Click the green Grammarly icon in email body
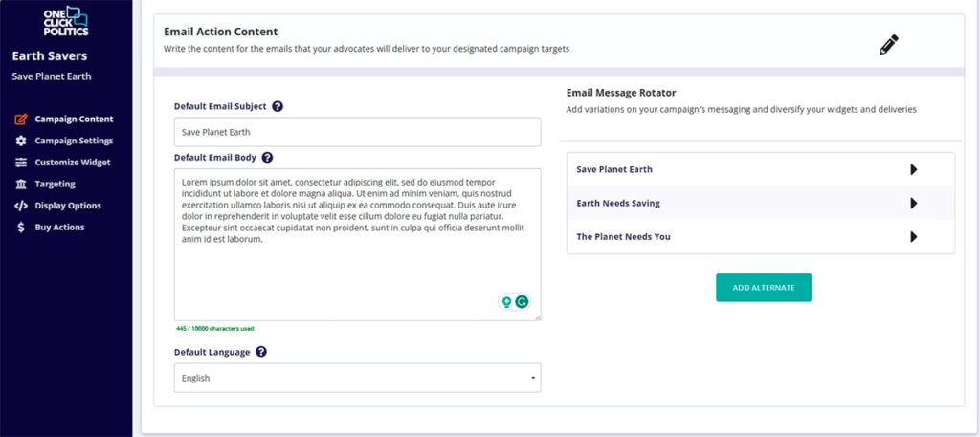 tap(523, 301)
